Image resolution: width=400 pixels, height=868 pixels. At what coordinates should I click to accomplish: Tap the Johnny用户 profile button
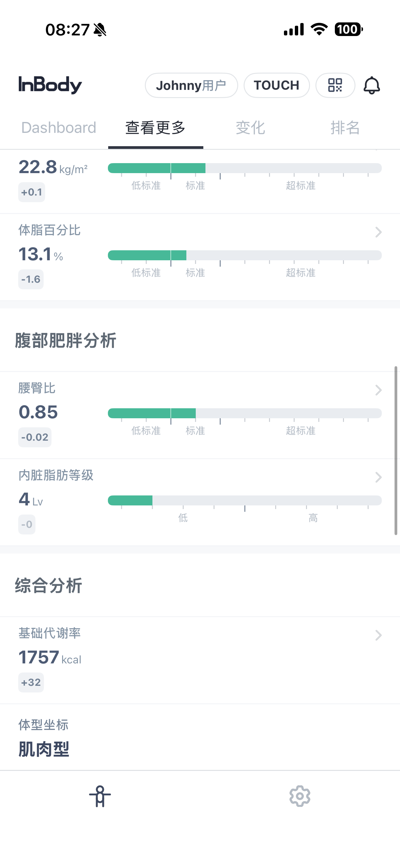[x=191, y=85]
